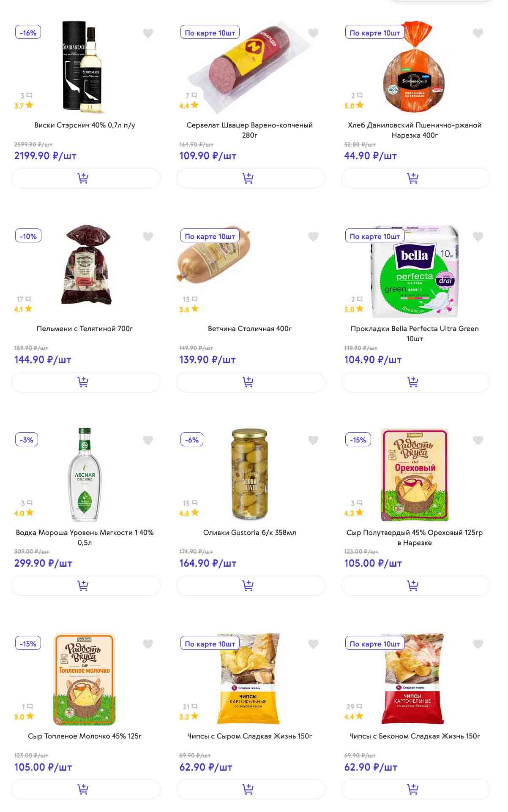
Task: Click the Bella Perfecta product image
Action: [x=414, y=272]
